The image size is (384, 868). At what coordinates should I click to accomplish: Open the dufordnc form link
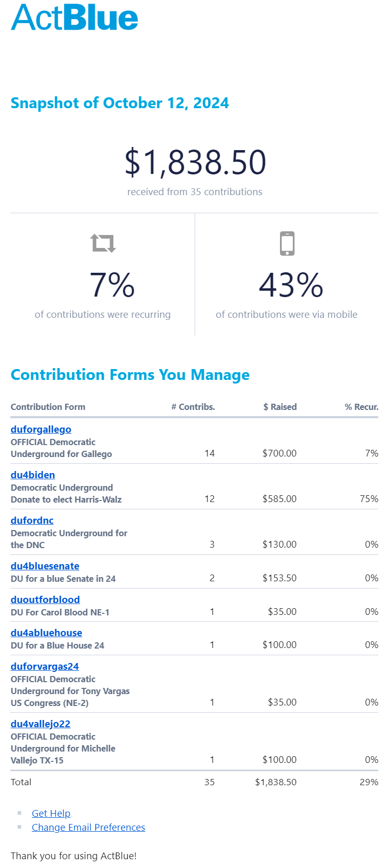coord(32,520)
